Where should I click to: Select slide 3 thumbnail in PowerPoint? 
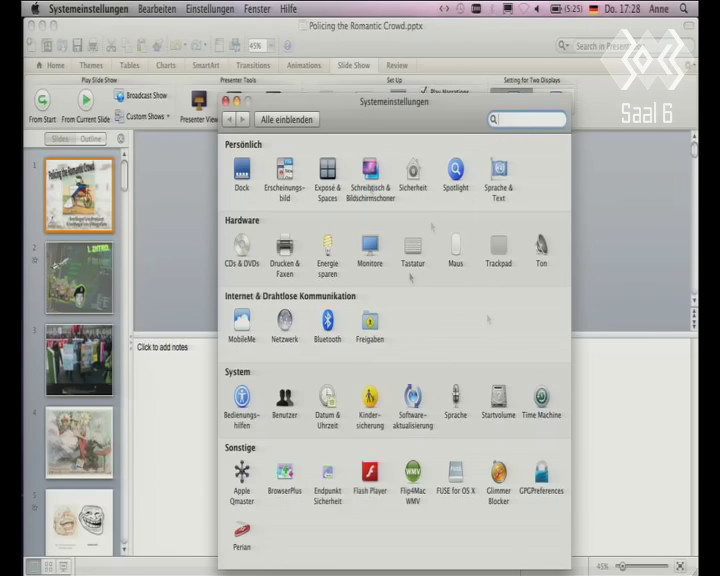[x=79, y=360]
